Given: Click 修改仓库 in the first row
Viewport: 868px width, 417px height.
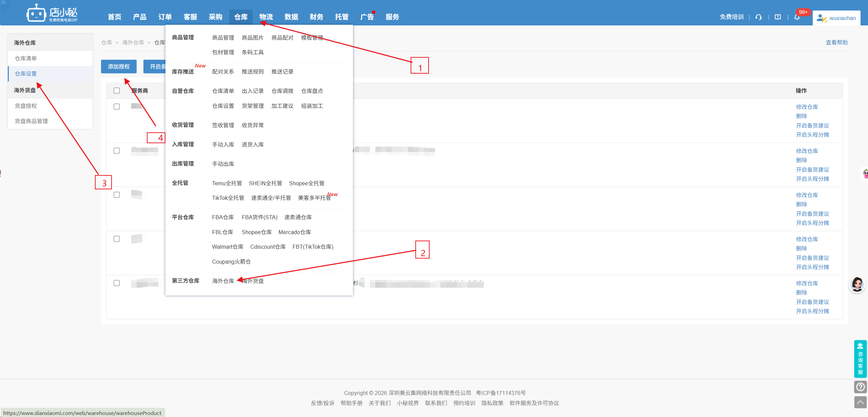Looking at the screenshot, I should pyautogui.click(x=807, y=107).
